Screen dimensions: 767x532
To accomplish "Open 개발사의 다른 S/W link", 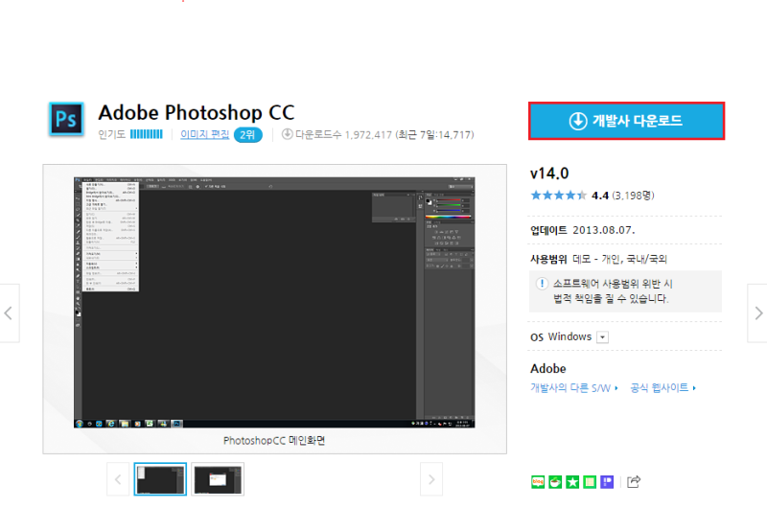I will (x=574, y=388).
